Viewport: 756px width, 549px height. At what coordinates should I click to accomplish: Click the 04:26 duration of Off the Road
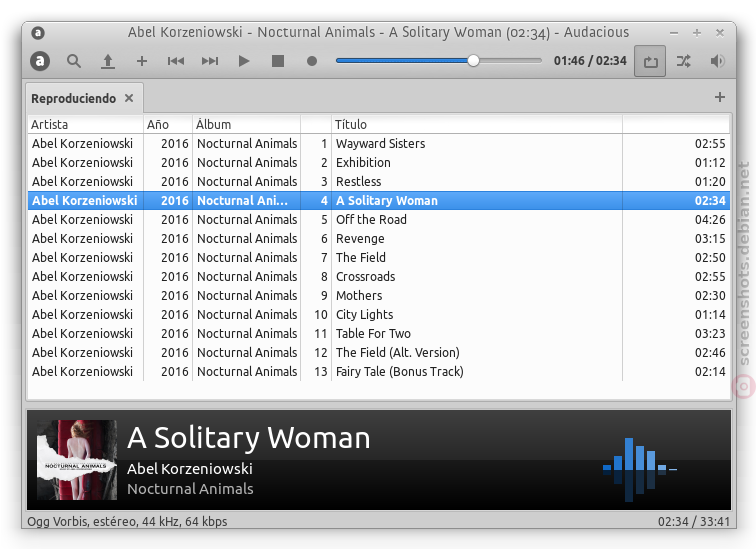point(710,220)
